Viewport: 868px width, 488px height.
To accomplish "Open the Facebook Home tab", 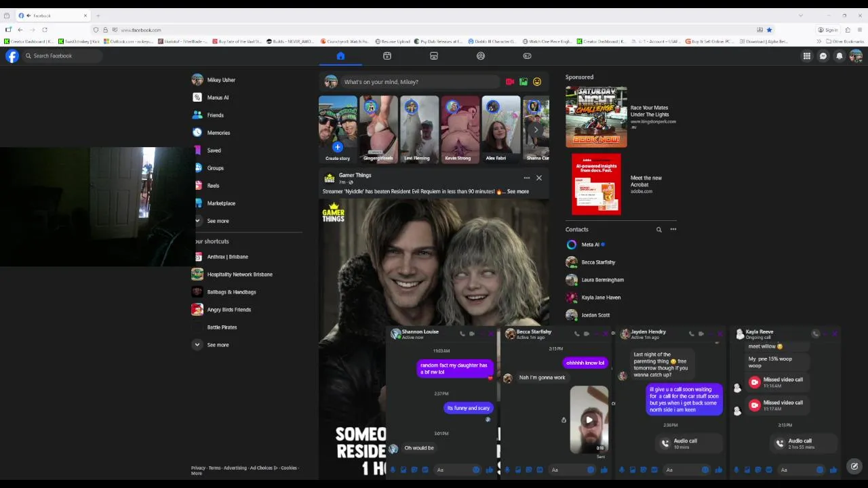I will [340, 56].
